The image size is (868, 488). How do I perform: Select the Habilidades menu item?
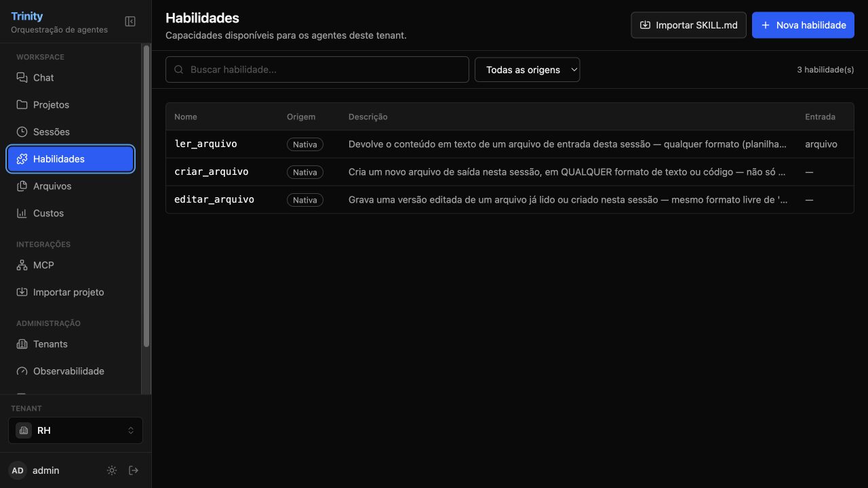[x=71, y=159]
